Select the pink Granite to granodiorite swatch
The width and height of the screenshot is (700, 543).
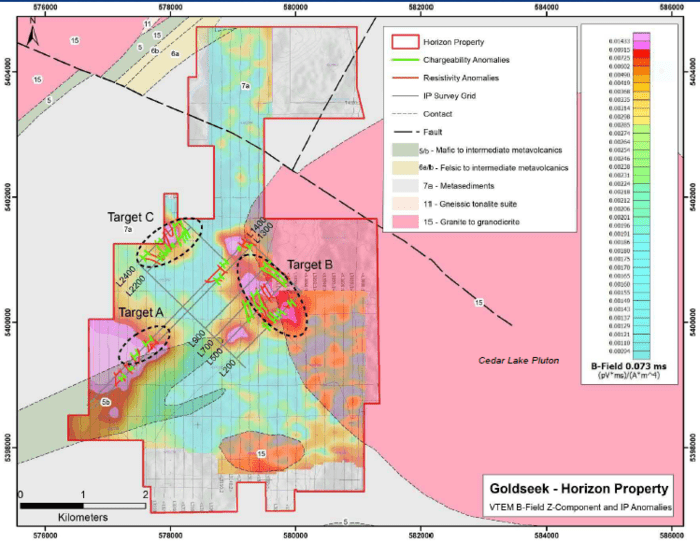(405, 222)
